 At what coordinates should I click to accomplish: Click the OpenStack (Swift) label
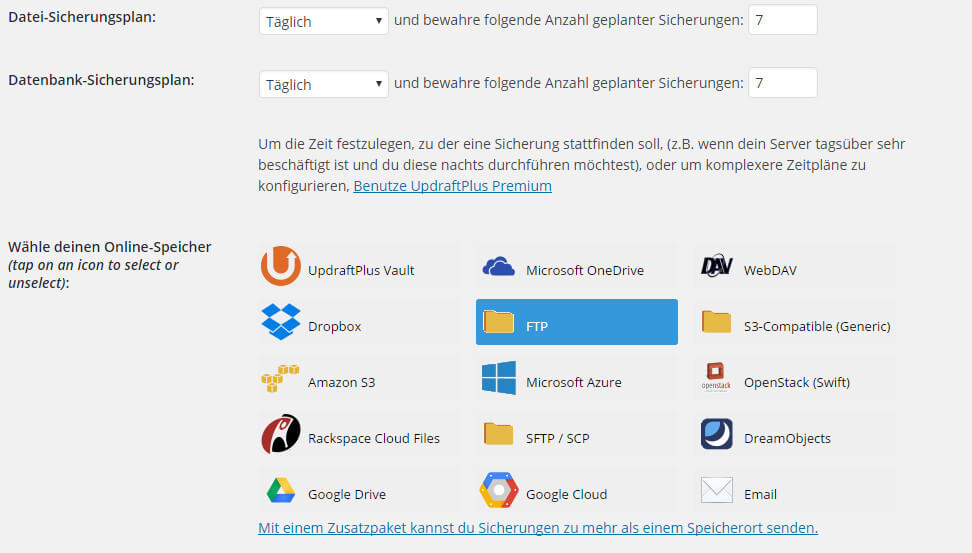[797, 383]
